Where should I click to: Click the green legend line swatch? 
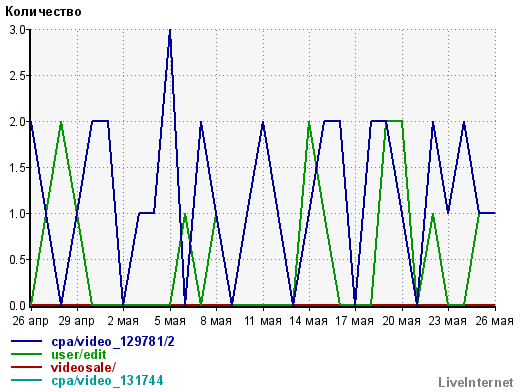coord(26,354)
